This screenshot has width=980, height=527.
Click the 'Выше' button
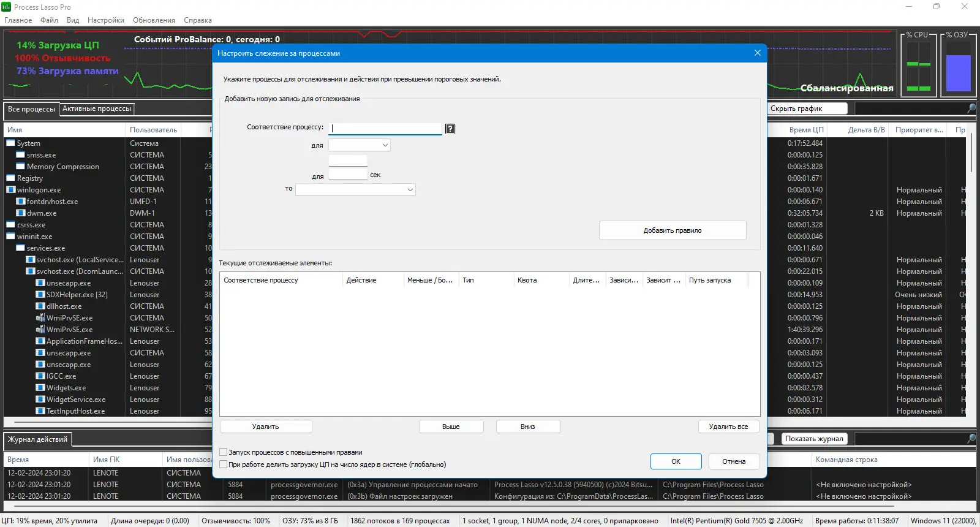point(451,427)
